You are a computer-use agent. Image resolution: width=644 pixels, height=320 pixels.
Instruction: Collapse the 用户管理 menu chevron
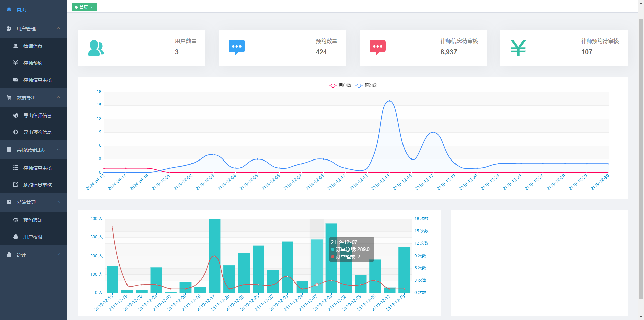pos(58,28)
